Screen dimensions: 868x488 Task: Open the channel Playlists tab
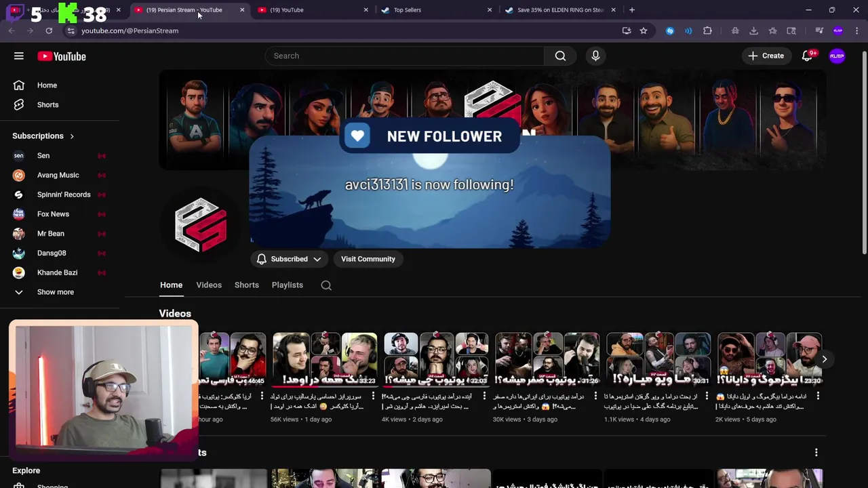(x=288, y=285)
